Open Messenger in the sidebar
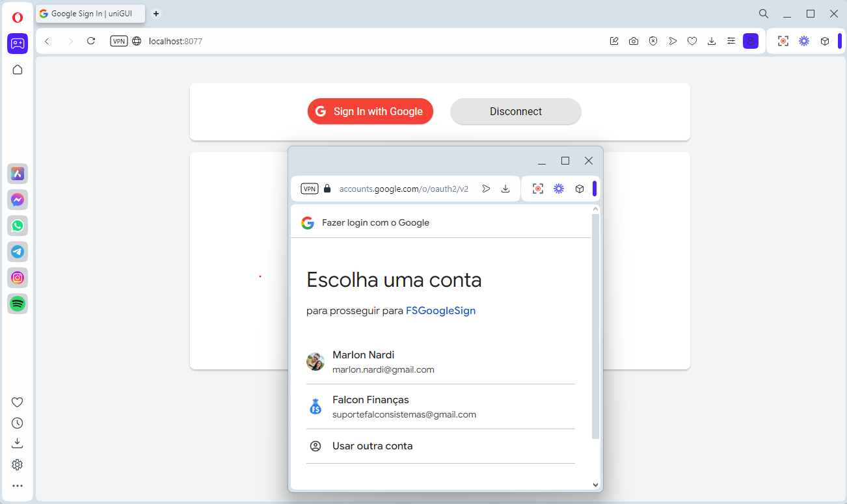The image size is (847, 504). pos(18,200)
